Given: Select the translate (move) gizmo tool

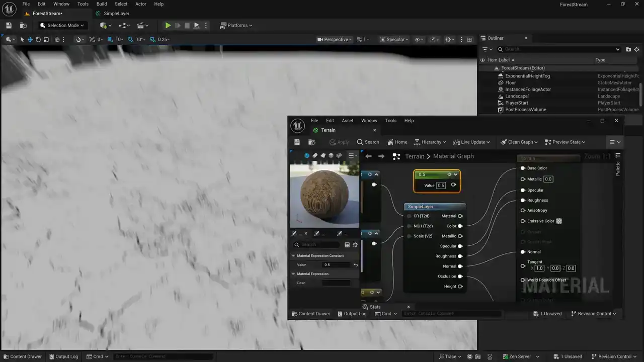Looking at the screenshot, I should [30, 40].
